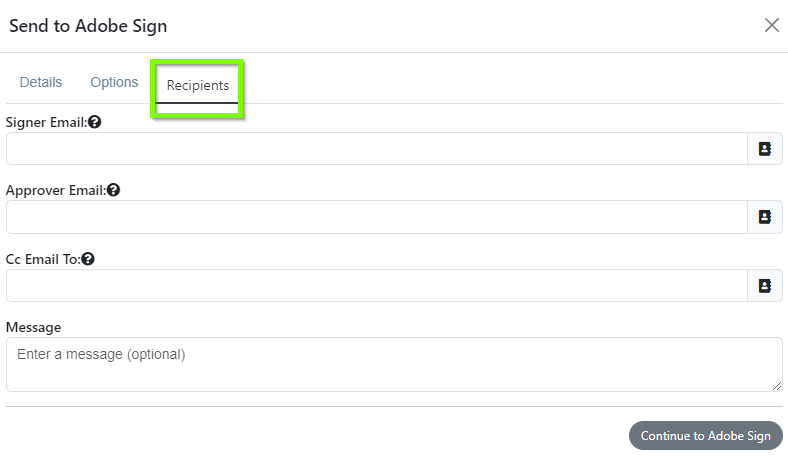Click the Signer Email label text
The width and height of the screenshot is (788, 461).
(46, 123)
